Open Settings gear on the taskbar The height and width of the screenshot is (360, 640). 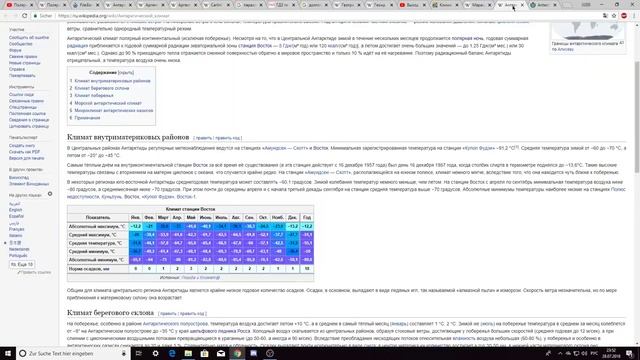click(155, 353)
